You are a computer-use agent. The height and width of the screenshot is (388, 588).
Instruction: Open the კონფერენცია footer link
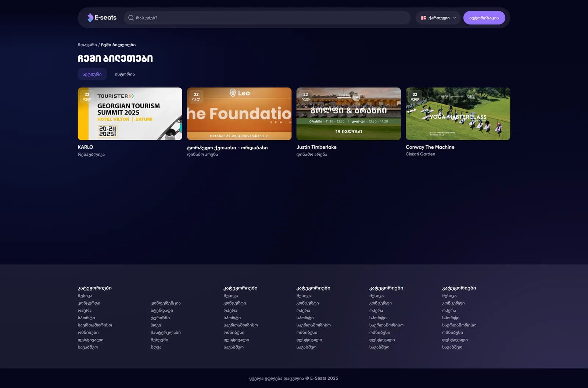[165, 303]
